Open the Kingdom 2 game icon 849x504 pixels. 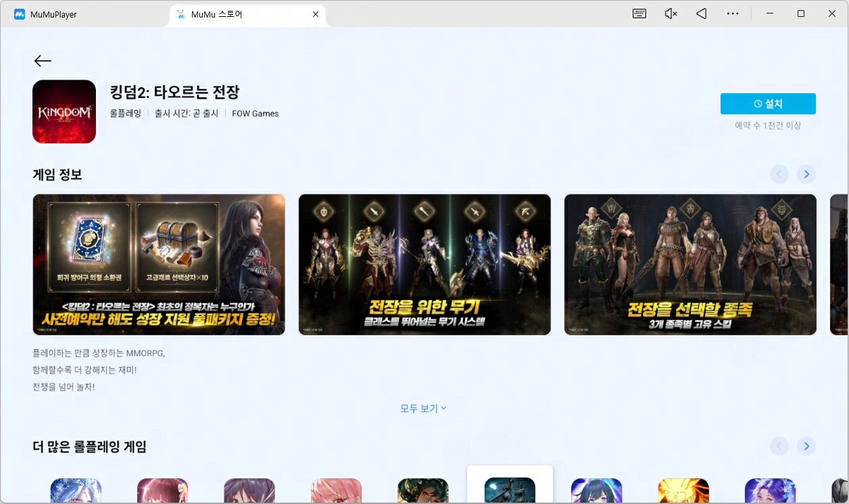(64, 111)
